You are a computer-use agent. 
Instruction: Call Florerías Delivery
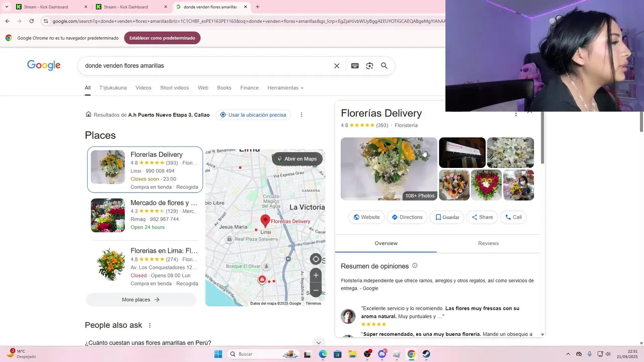[x=513, y=217]
